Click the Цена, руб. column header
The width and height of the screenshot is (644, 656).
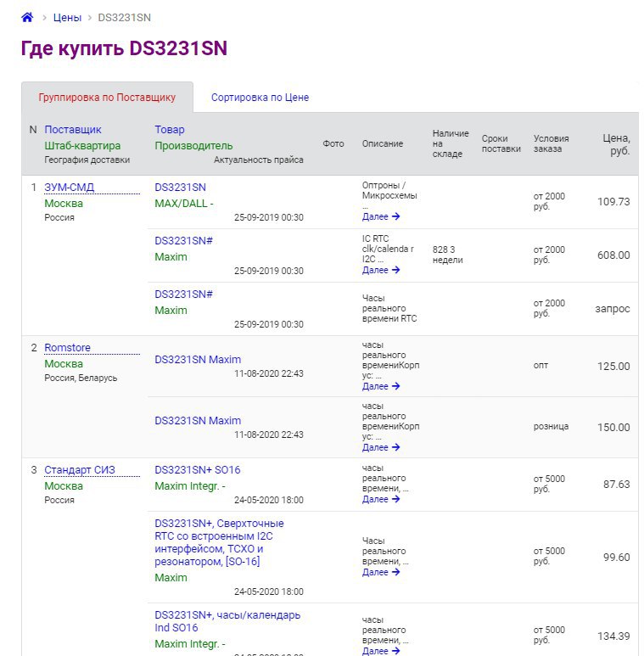pyautogui.click(x=616, y=144)
